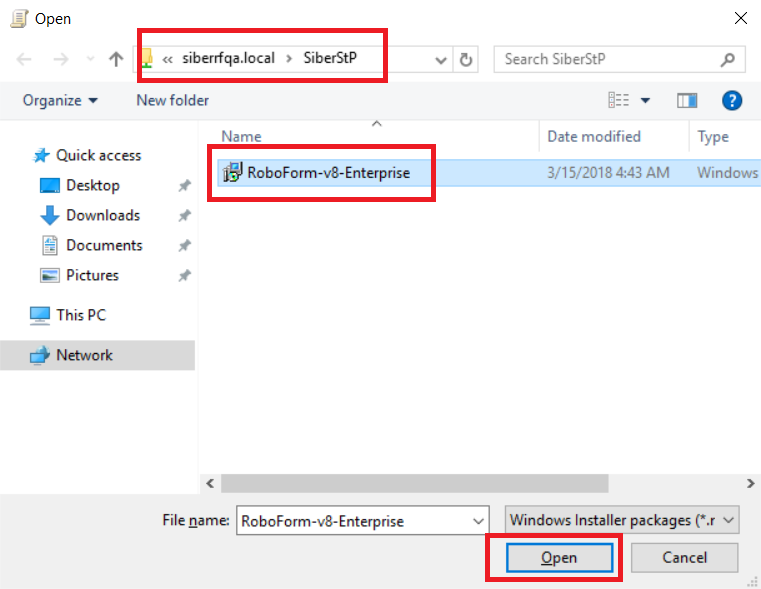Screen dimensions: 761x589
Task: Expand the address bar history dropdown
Action: (x=441, y=60)
